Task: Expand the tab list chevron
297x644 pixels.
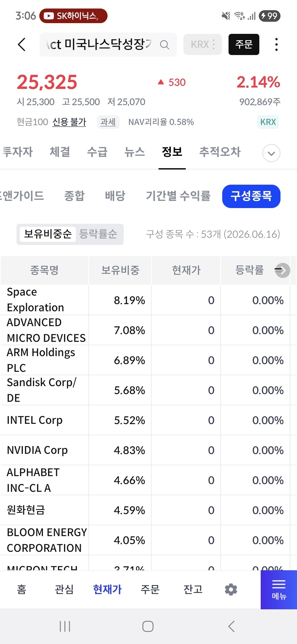Action: pyautogui.click(x=271, y=153)
